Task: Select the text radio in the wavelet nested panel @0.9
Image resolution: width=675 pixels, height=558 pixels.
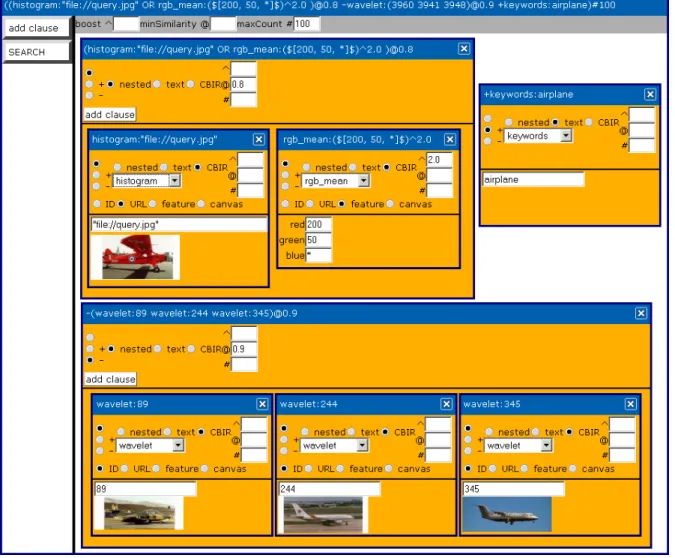Action: (x=158, y=349)
